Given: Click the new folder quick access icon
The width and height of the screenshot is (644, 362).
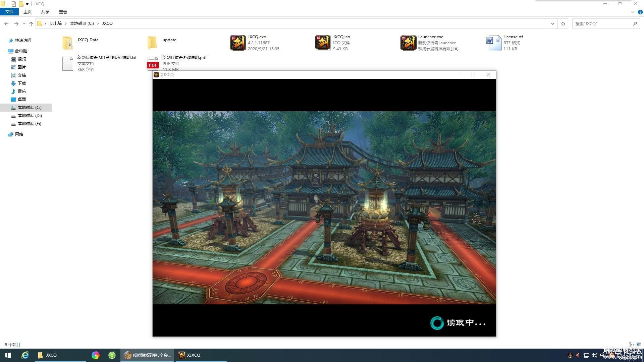Looking at the screenshot, I should coord(21,4).
